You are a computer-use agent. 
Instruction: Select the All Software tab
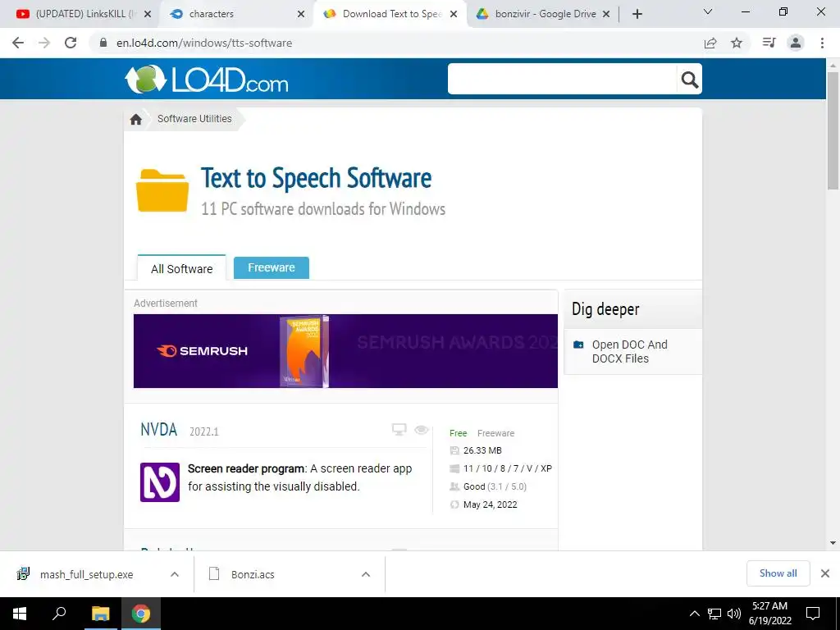(x=181, y=268)
